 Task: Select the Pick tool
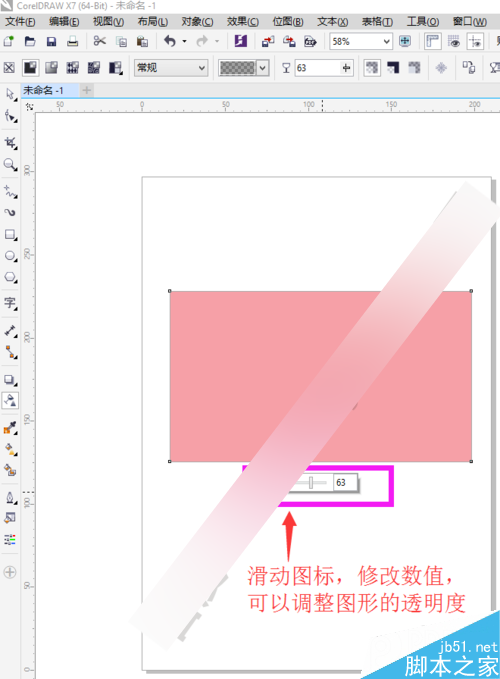[x=10, y=94]
